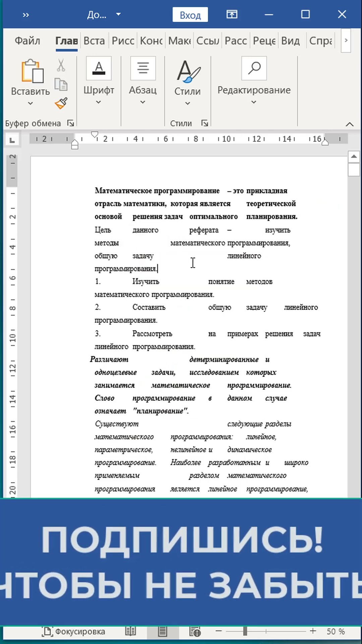This screenshot has height=644, width=362.
Task: Click the Copy icon
Action: [x=61, y=84]
